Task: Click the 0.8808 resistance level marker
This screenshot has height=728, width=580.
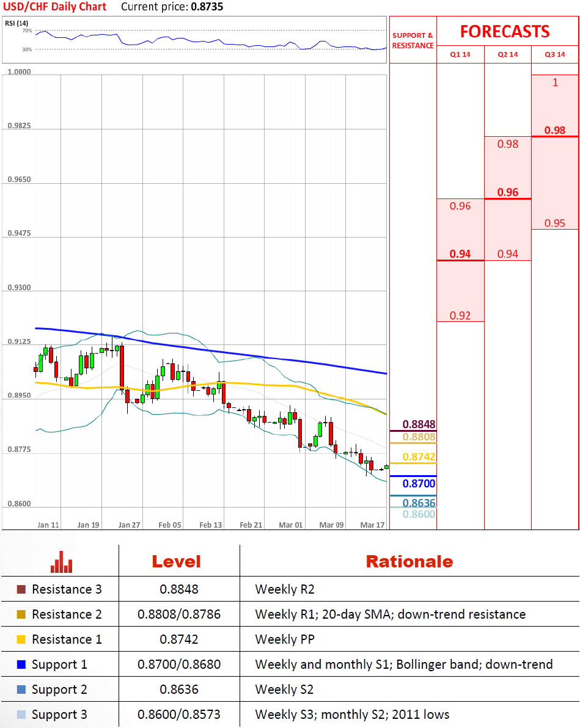Action: [419, 437]
